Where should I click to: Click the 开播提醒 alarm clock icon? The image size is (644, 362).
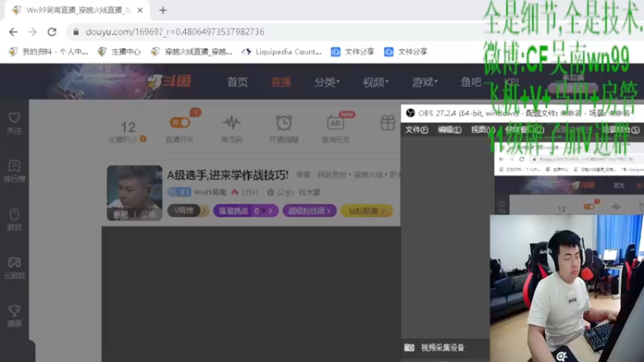pos(284,122)
